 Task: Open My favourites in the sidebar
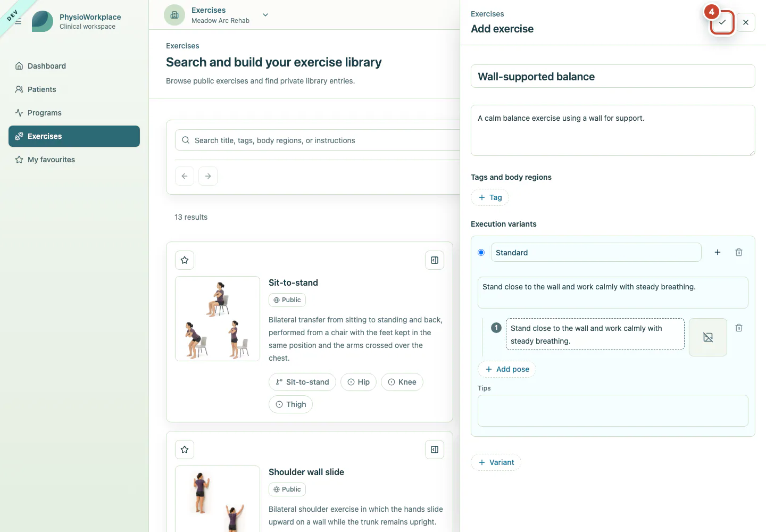coord(74,160)
